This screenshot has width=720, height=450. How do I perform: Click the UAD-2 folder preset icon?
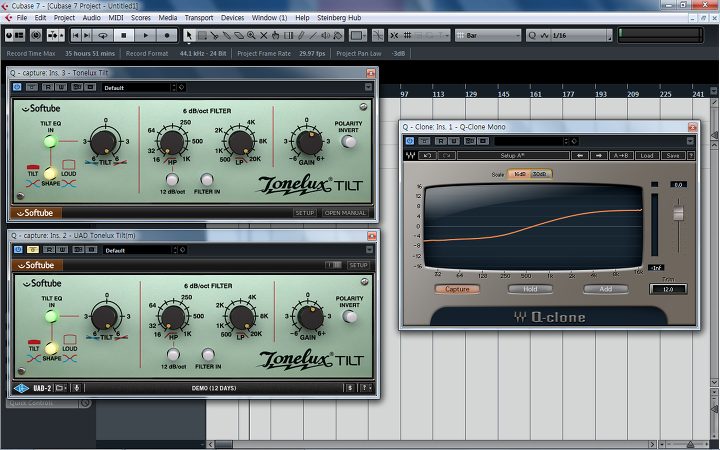[60, 388]
